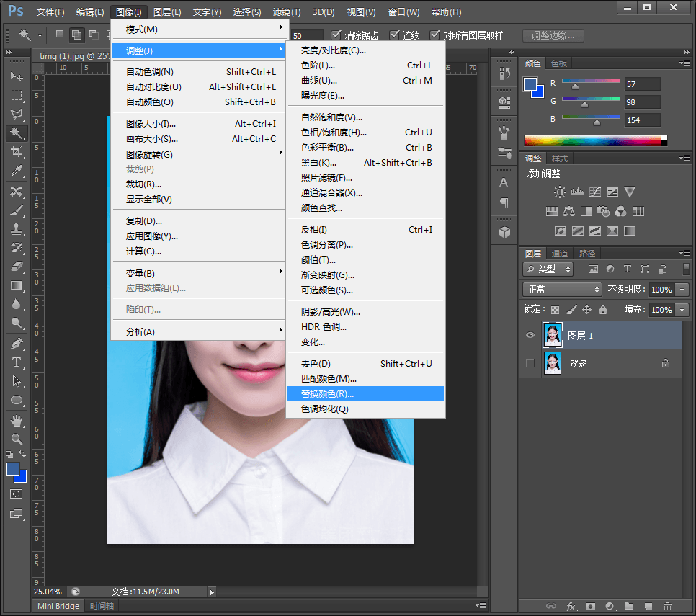Select the Ellipse shape tool
The width and height of the screenshot is (696, 616).
coord(17,400)
